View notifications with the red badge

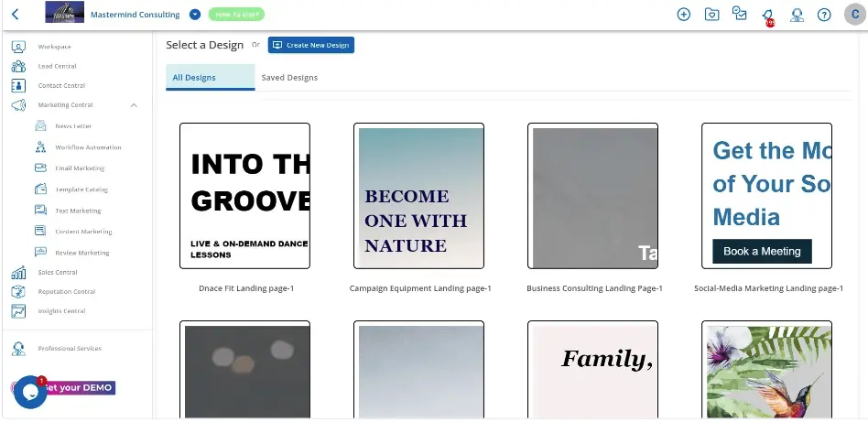pos(768,16)
